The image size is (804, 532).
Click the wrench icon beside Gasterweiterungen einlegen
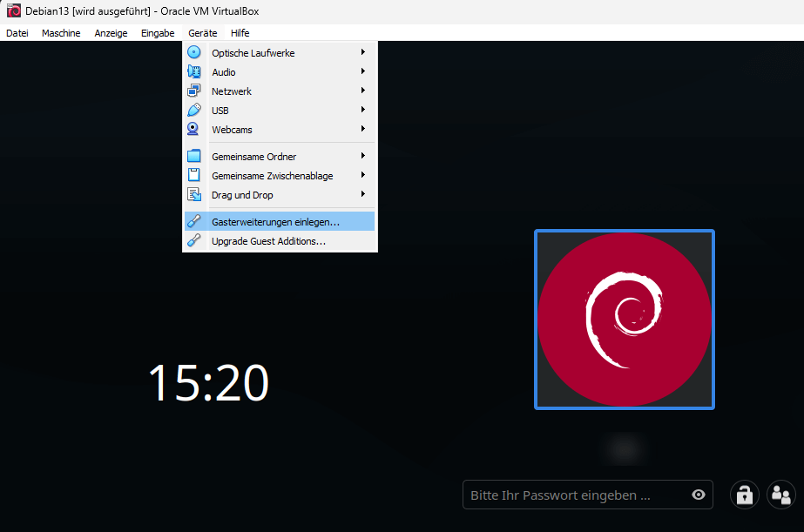pyautogui.click(x=194, y=221)
